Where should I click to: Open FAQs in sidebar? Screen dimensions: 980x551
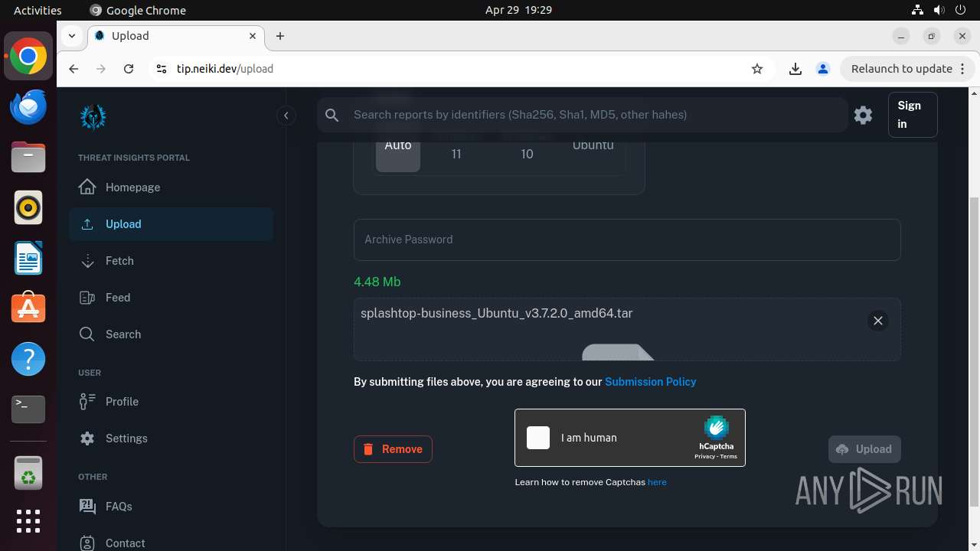click(x=171, y=506)
